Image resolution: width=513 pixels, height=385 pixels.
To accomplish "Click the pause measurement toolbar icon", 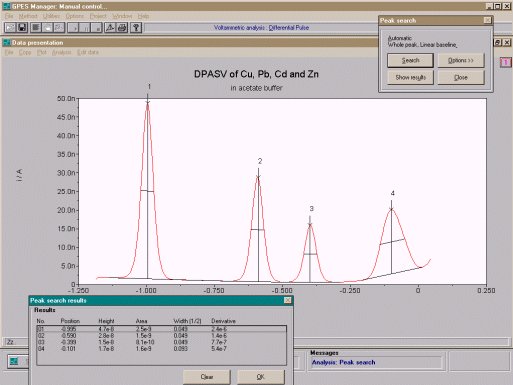I will point(85,28).
